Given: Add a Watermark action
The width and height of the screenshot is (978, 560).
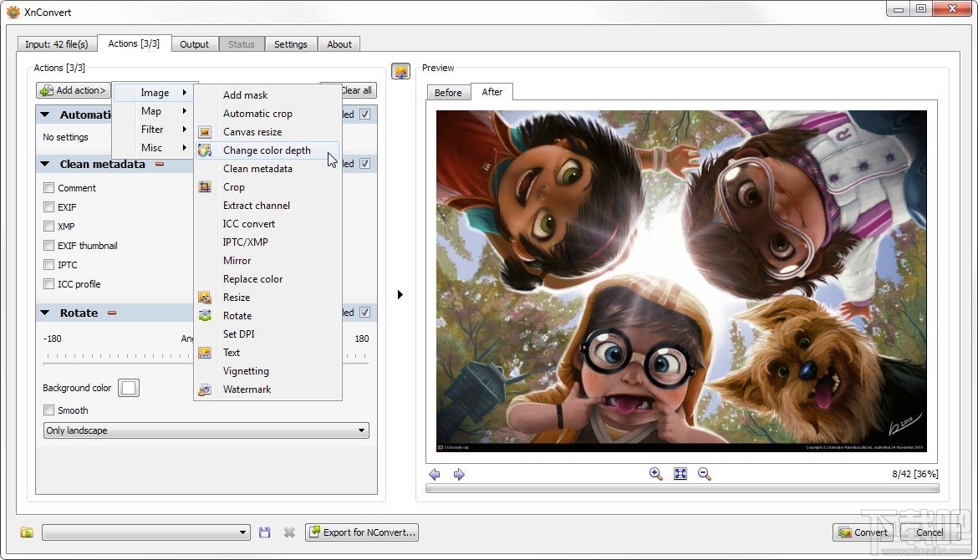Looking at the screenshot, I should pyautogui.click(x=246, y=389).
